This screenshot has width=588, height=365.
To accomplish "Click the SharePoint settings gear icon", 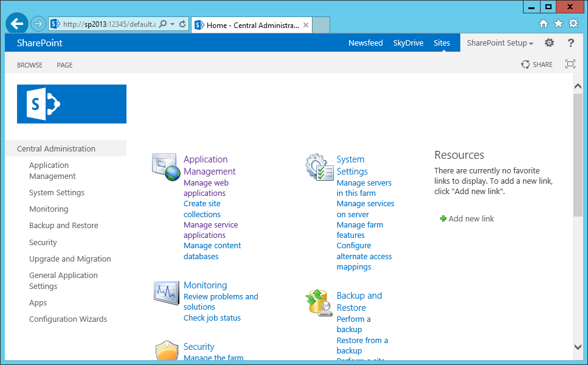I will click(x=549, y=43).
